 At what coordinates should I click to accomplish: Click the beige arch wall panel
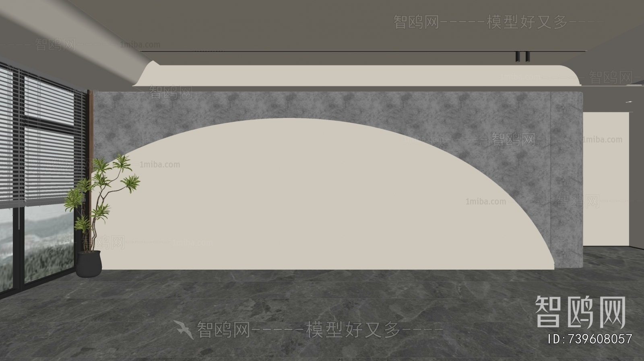click(x=306, y=201)
